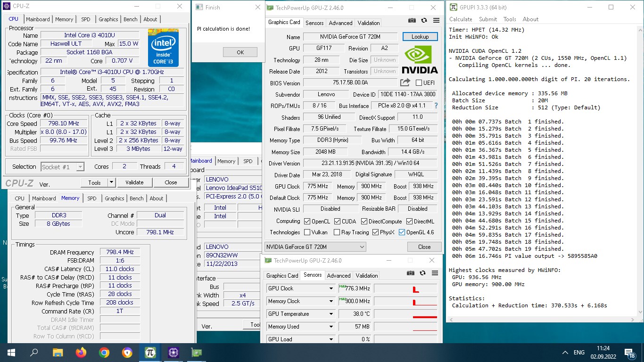Click the GPUPI pi icon in title bar

point(454,7)
